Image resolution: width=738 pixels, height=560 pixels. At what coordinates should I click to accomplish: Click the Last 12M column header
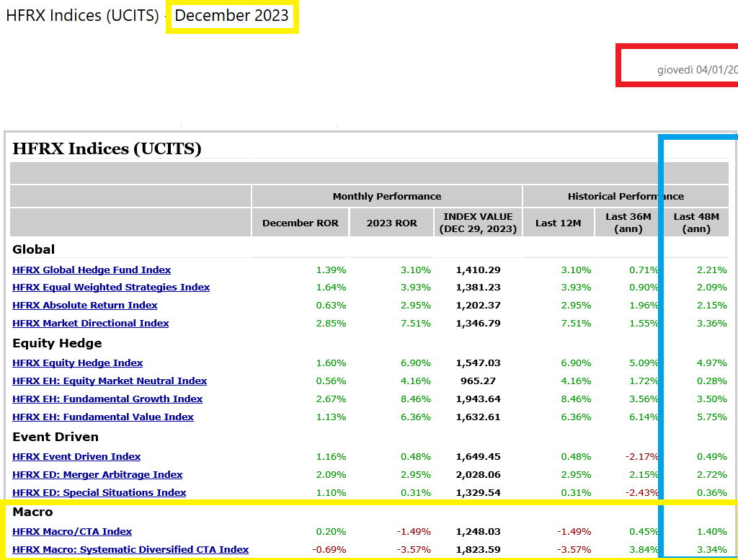point(559,223)
